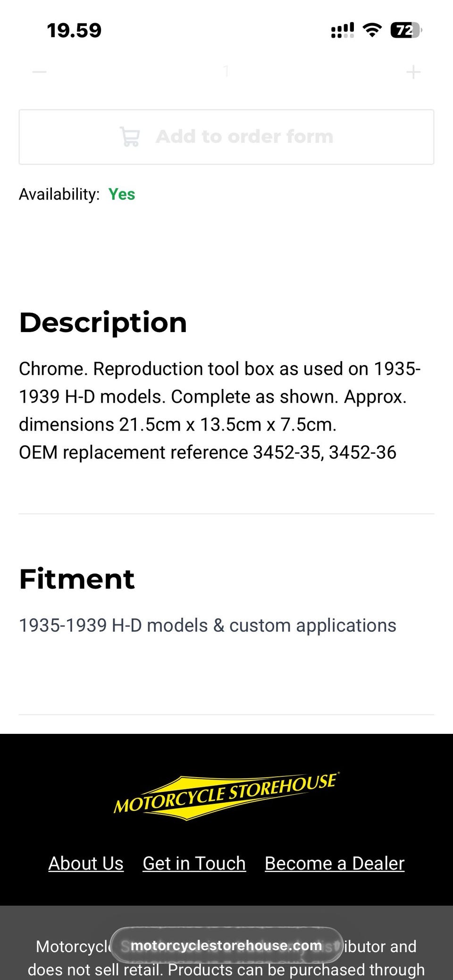This screenshot has height=980, width=453.
Task: Tap the shopping cart icon
Action: point(130,137)
